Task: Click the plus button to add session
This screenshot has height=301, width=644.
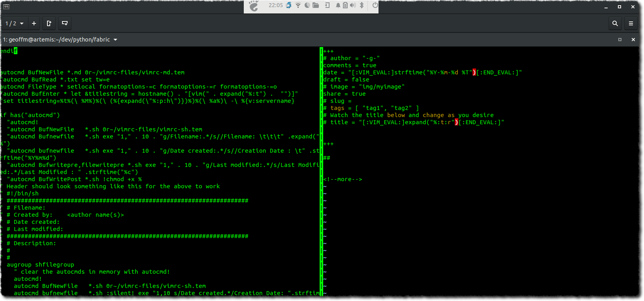Action: [x=34, y=23]
